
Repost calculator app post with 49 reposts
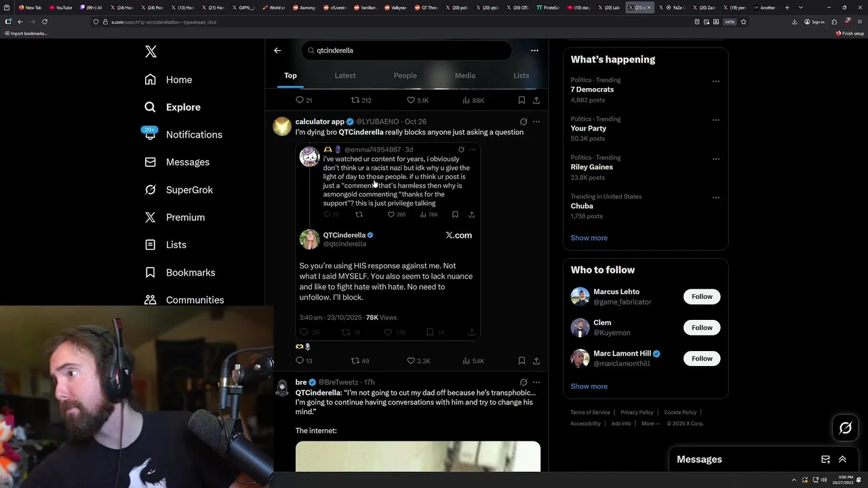click(x=360, y=361)
